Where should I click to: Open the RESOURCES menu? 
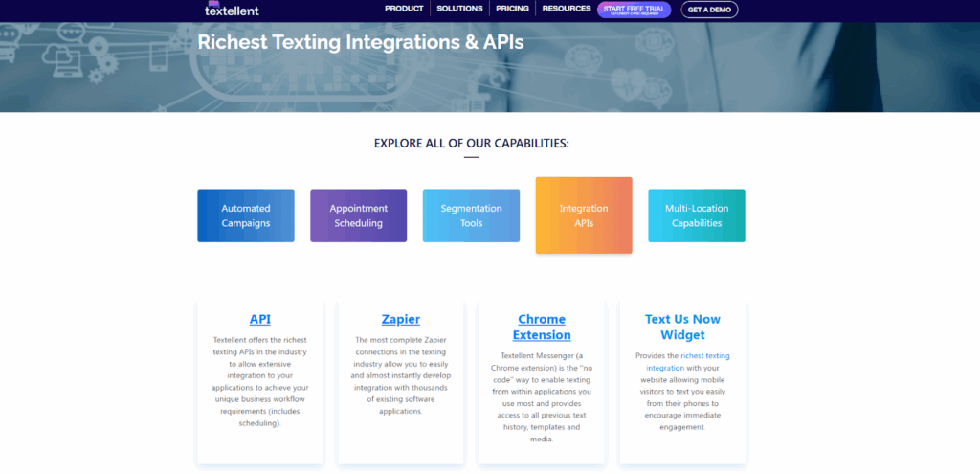click(x=567, y=9)
